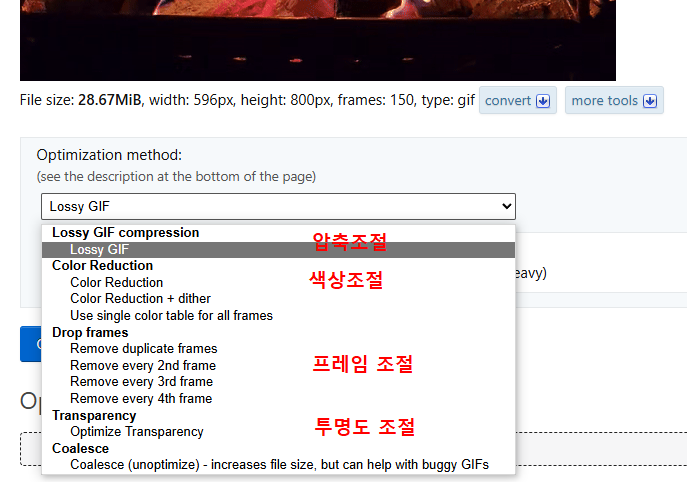Open the convert tools button

tap(517, 100)
